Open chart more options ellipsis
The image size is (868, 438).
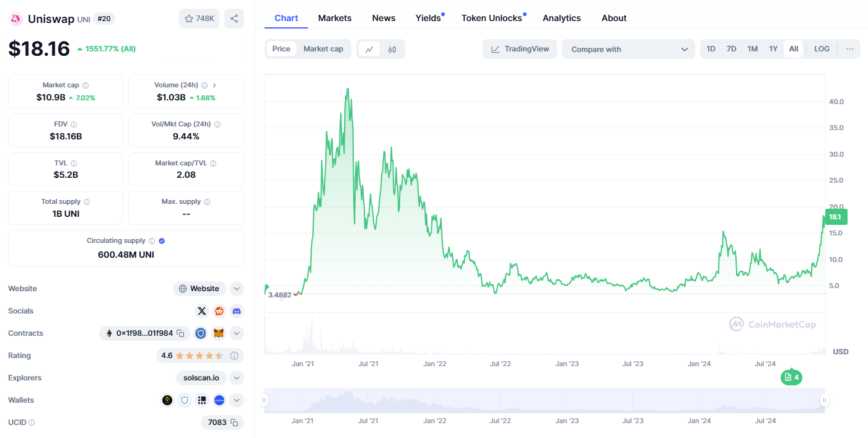(x=850, y=49)
